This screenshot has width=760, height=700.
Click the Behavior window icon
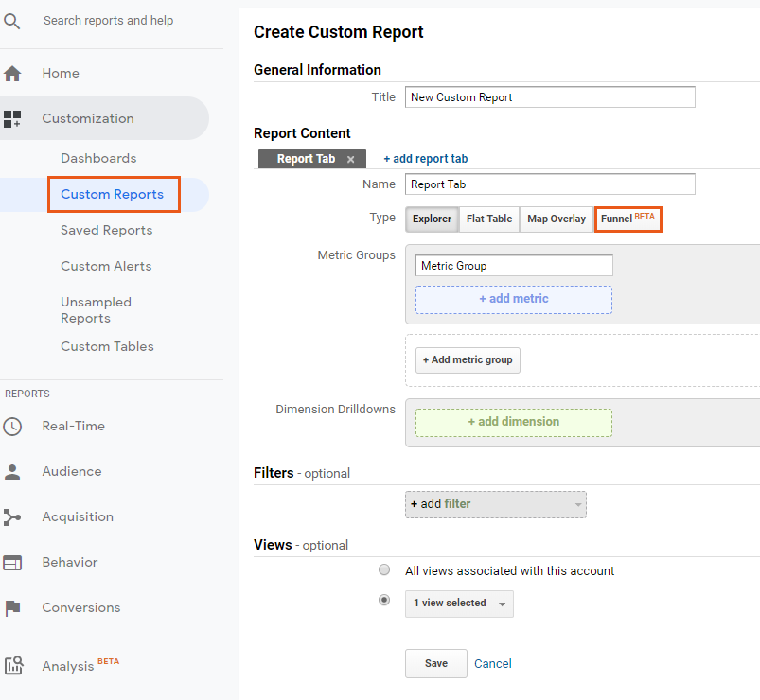click(12, 563)
